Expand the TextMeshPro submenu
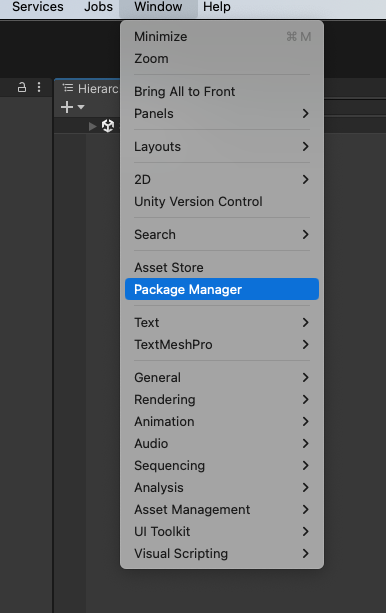This screenshot has height=613, width=386. pos(222,344)
